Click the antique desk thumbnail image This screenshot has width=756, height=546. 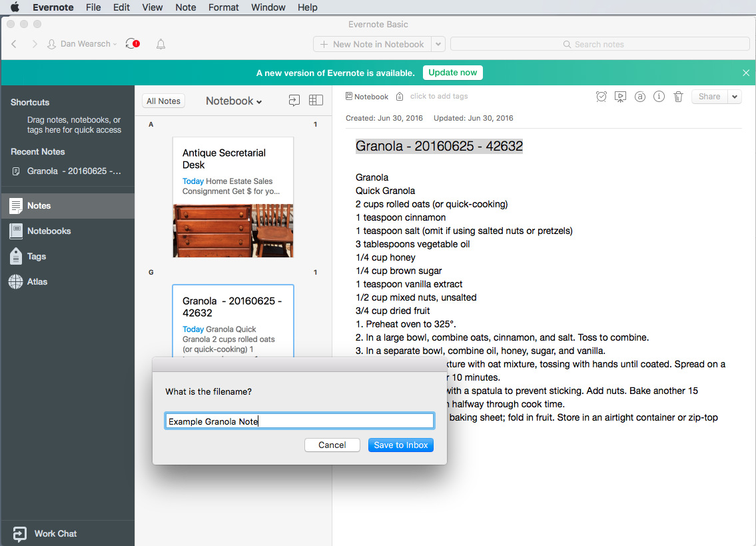233,230
